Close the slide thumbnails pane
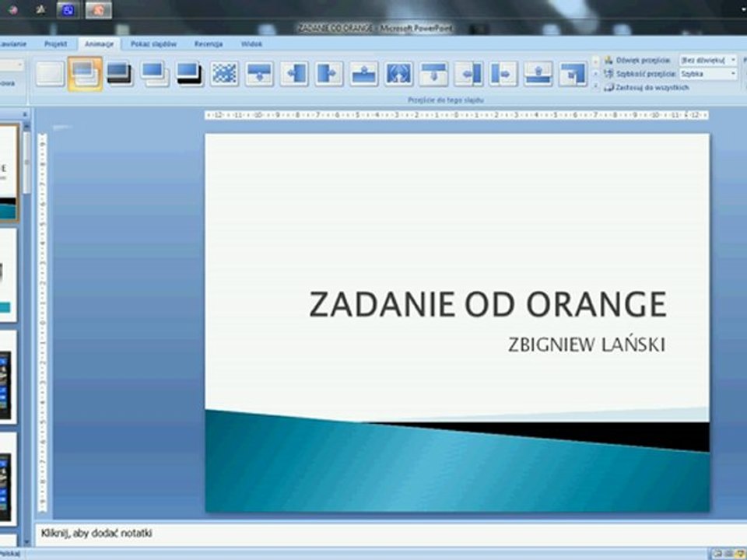Image resolution: width=747 pixels, height=560 pixels. (25, 114)
